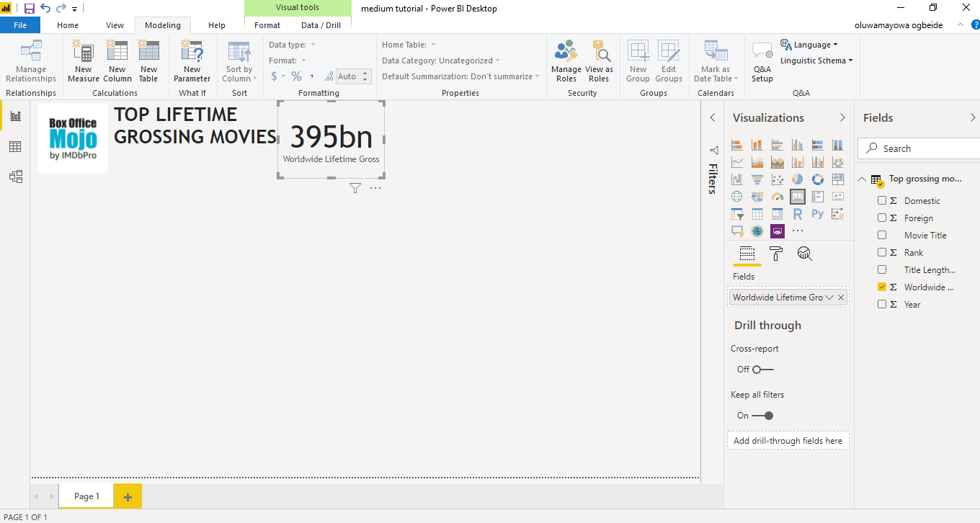Open the Model relationships view icon
This screenshot has height=523, width=980.
click(15, 176)
